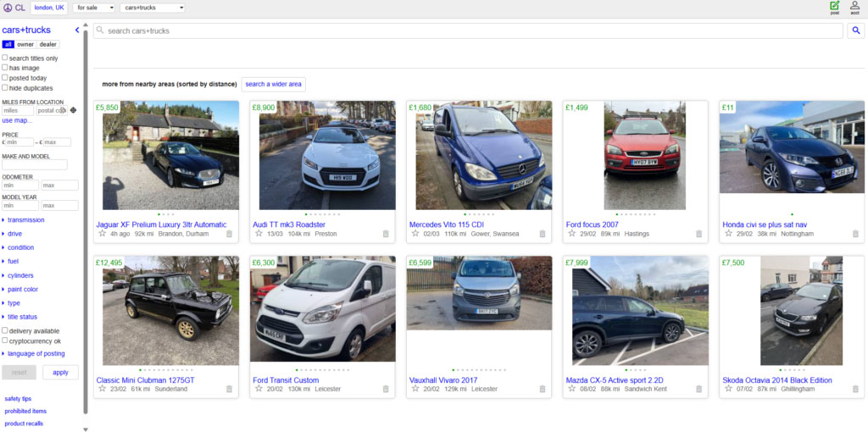This screenshot has width=868, height=432.
Task: Click the make and model input field
Action: point(35,164)
